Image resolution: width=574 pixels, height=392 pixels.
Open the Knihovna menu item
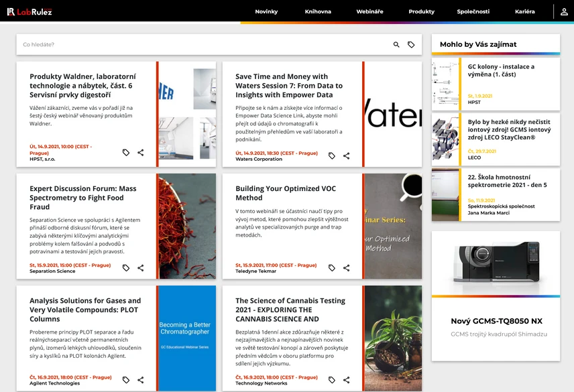click(318, 11)
